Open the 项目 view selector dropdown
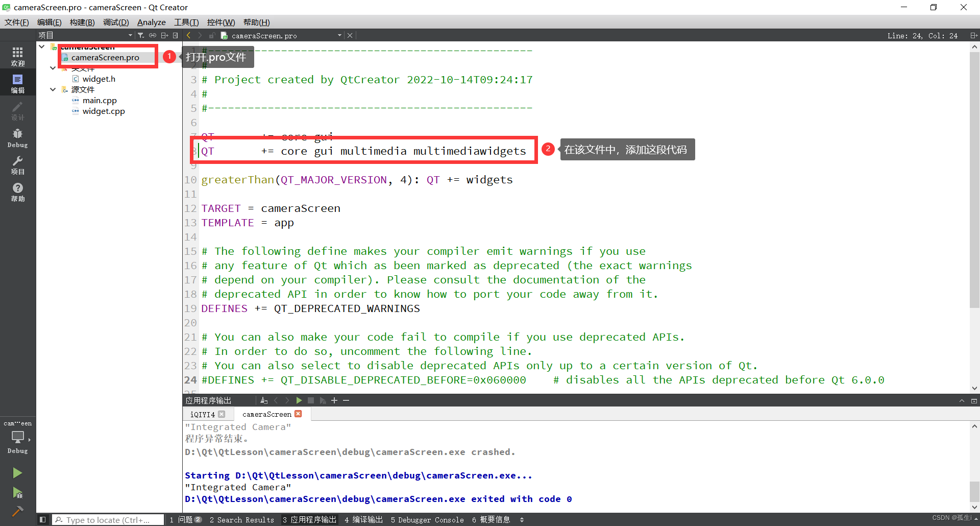Viewport: 980px width, 526px height. point(85,35)
